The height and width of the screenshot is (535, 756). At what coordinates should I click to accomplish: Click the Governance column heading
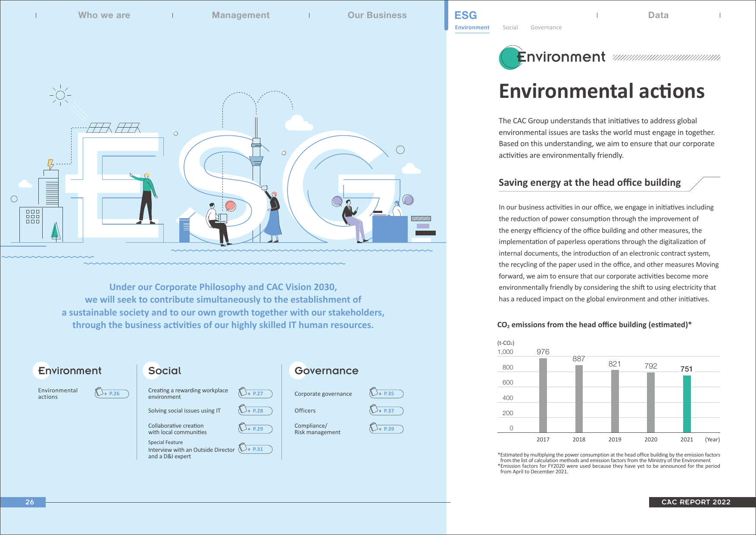pos(326,371)
